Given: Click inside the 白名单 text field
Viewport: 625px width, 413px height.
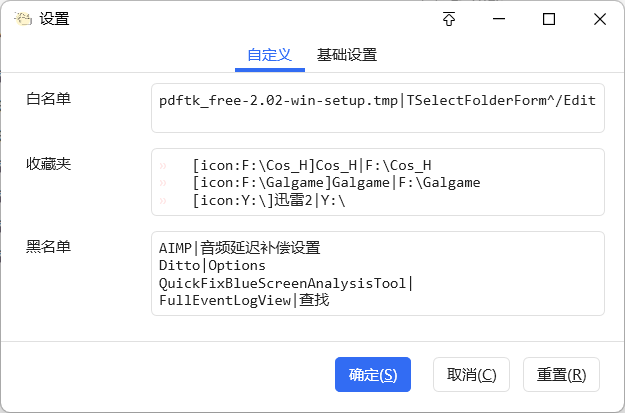Looking at the screenshot, I should pyautogui.click(x=377, y=108).
